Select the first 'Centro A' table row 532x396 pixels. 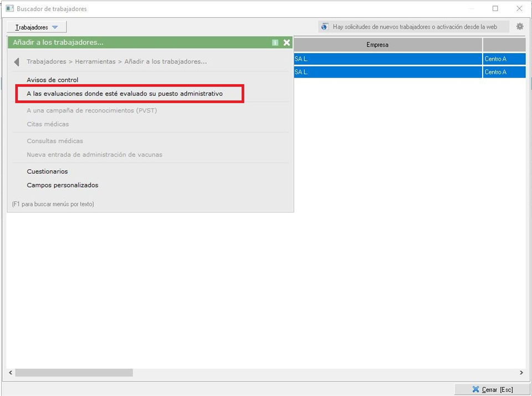point(495,59)
